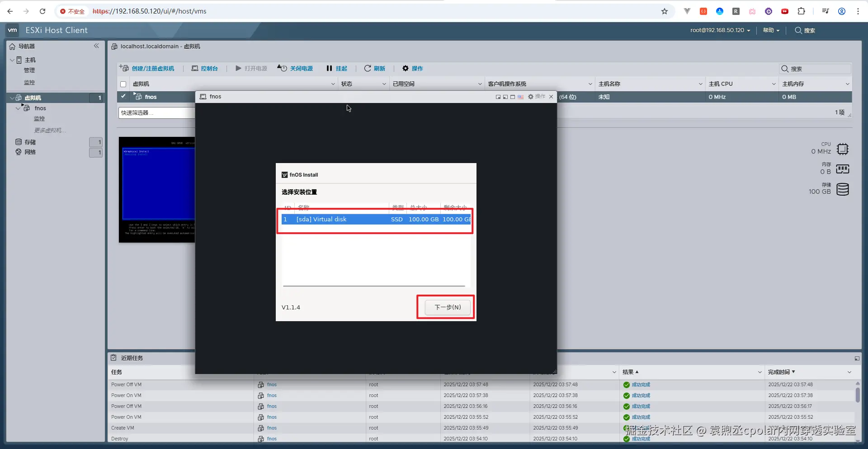Open the 主机名称 column dropdown arrow
The height and width of the screenshot is (449, 868).
point(701,84)
